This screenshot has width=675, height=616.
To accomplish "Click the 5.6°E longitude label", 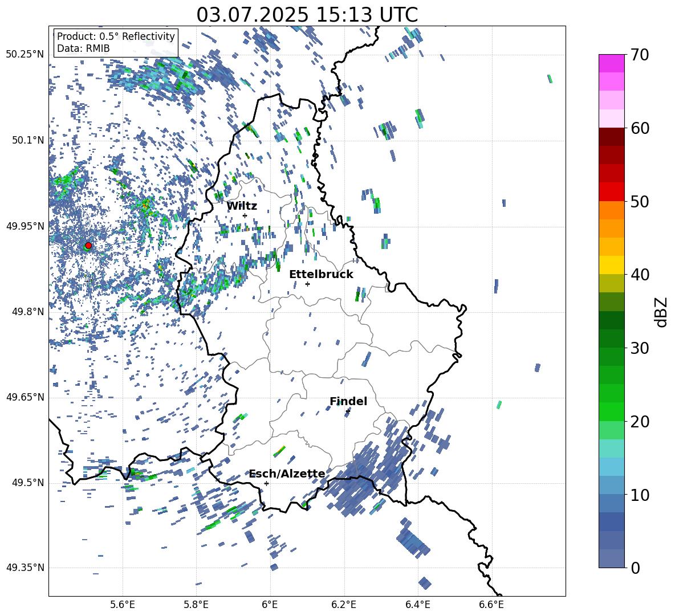I will click(123, 605).
